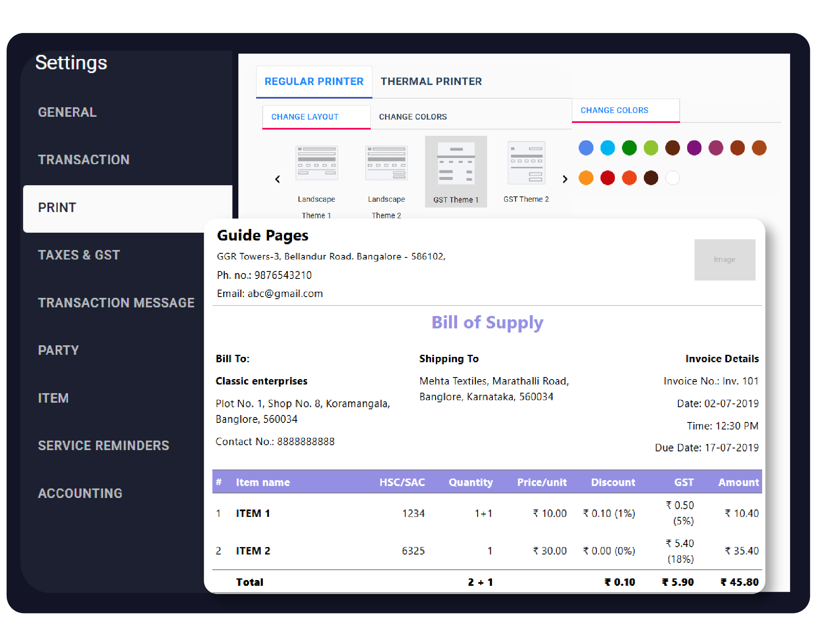Open the Change Colors tab
Image resolution: width=817 pixels, height=644 pixels.
[x=413, y=117]
